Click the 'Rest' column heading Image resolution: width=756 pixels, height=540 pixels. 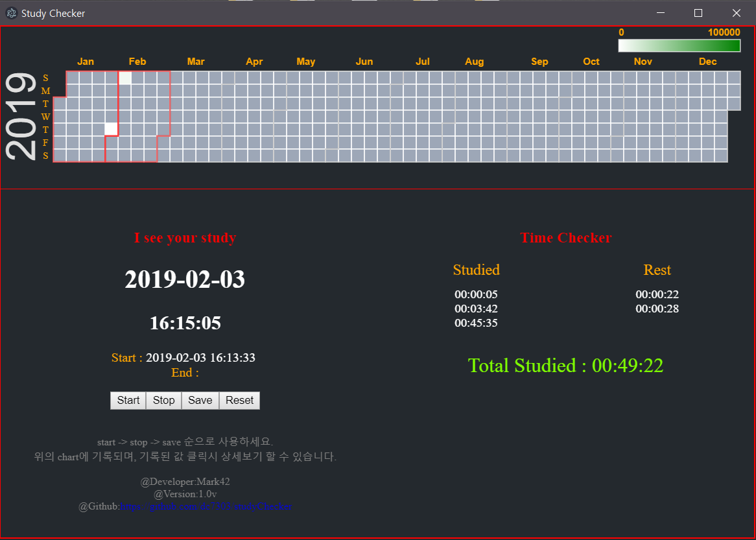point(657,270)
